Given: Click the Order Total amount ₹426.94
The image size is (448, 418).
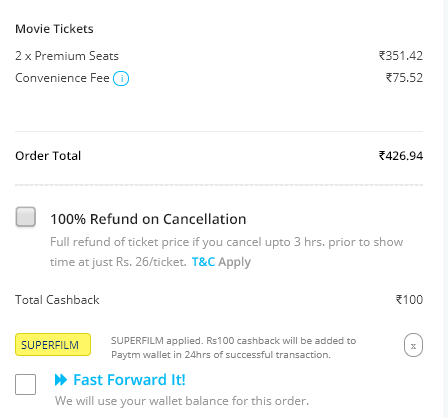Looking at the screenshot, I should tap(401, 156).
